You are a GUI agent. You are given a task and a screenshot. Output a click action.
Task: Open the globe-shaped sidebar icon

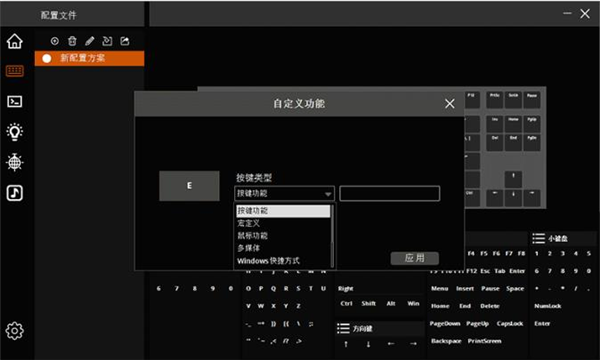pyautogui.click(x=15, y=162)
